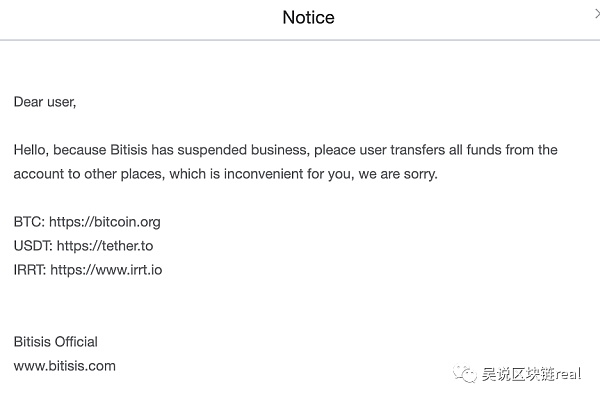Open the https://www.irrt.io link
This screenshot has width=600, height=400.
pyautogui.click(x=106, y=270)
